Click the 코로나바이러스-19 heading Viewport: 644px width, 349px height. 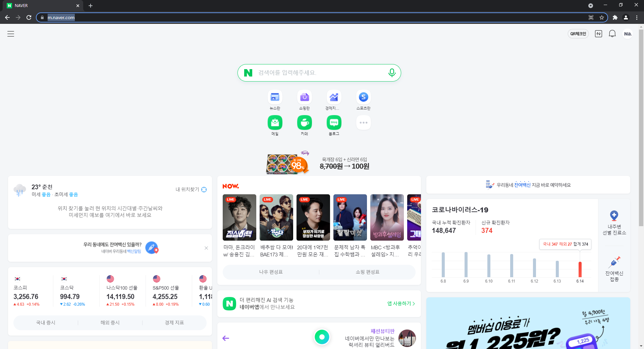pyautogui.click(x=460, y=210)
